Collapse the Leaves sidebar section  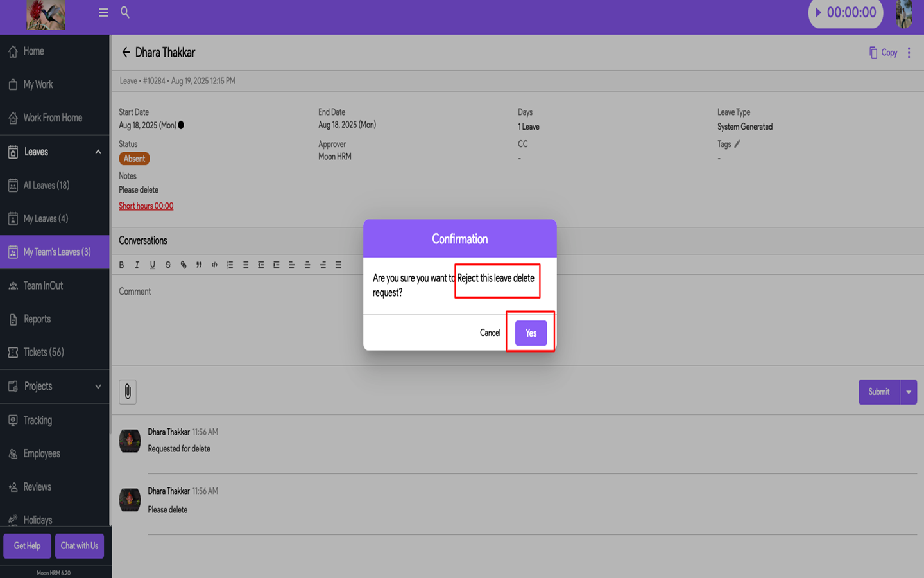tap(98, 152)
